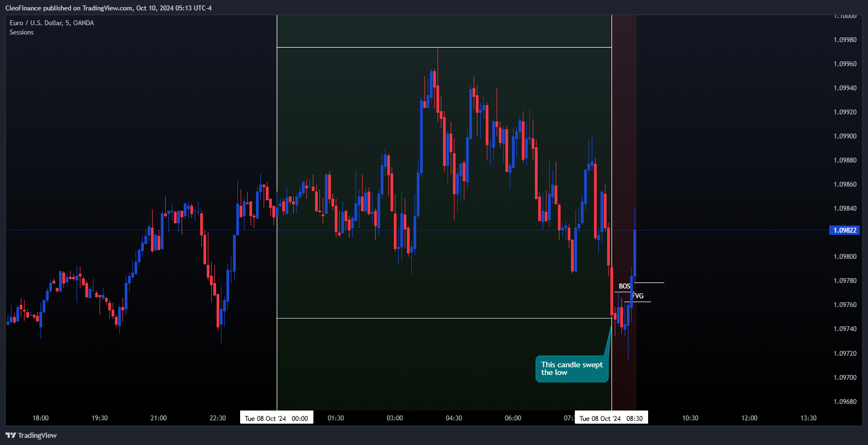Select the session high horizontal line

tap(444, 48)
